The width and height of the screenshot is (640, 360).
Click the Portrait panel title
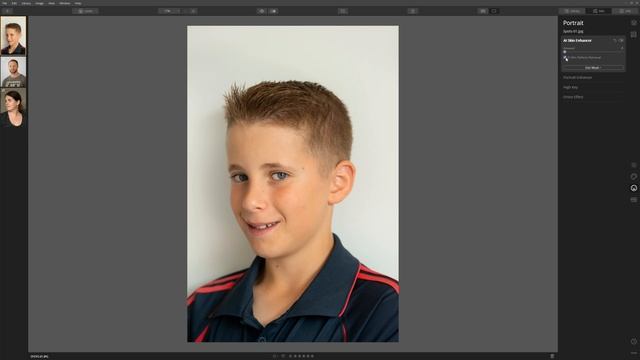(573, 23)
